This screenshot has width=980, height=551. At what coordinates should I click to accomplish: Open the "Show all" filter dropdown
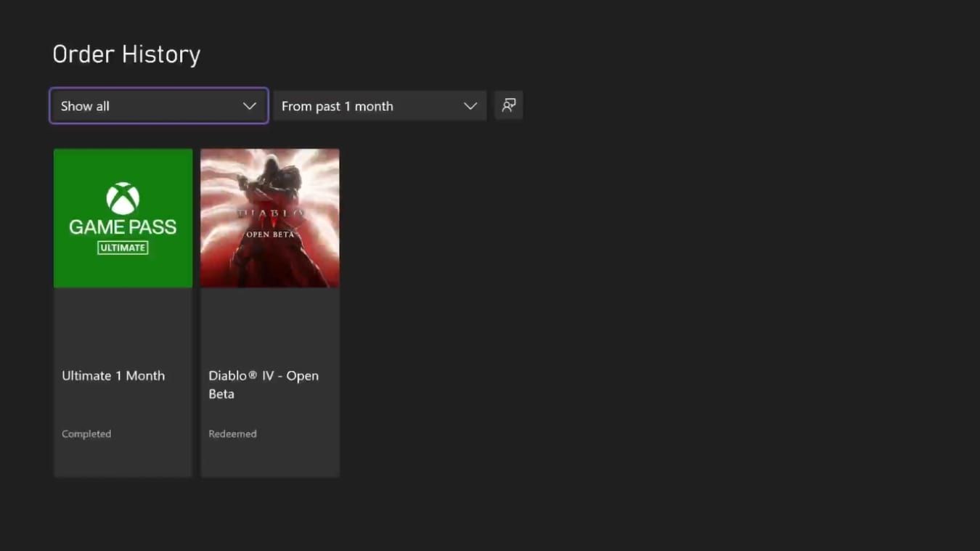[x=159, y=106]
